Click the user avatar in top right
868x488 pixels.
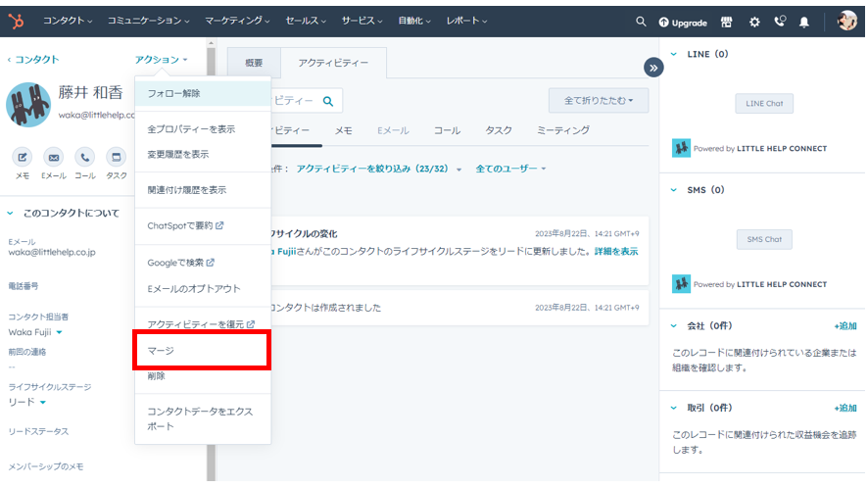pos(846,22)
